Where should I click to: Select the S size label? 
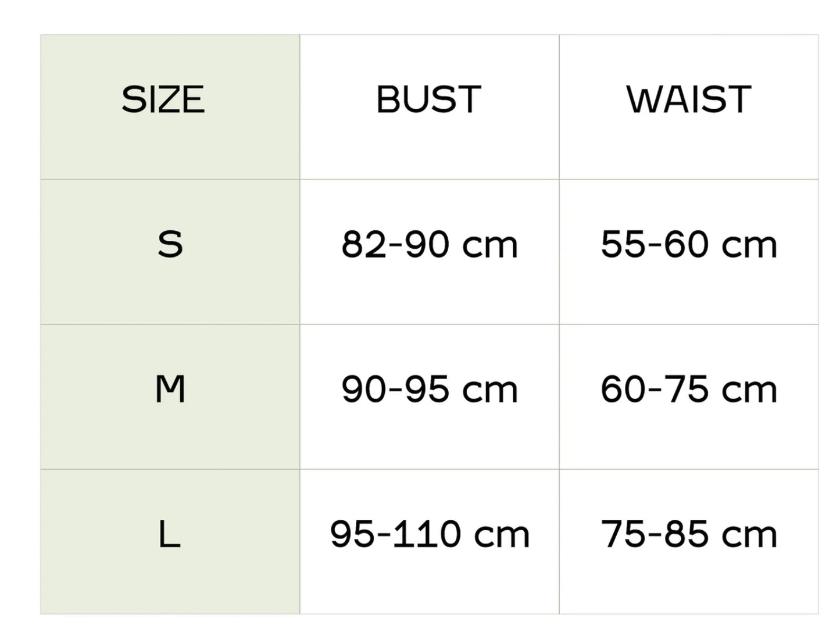pyautogui.click(x=170, y=244)
